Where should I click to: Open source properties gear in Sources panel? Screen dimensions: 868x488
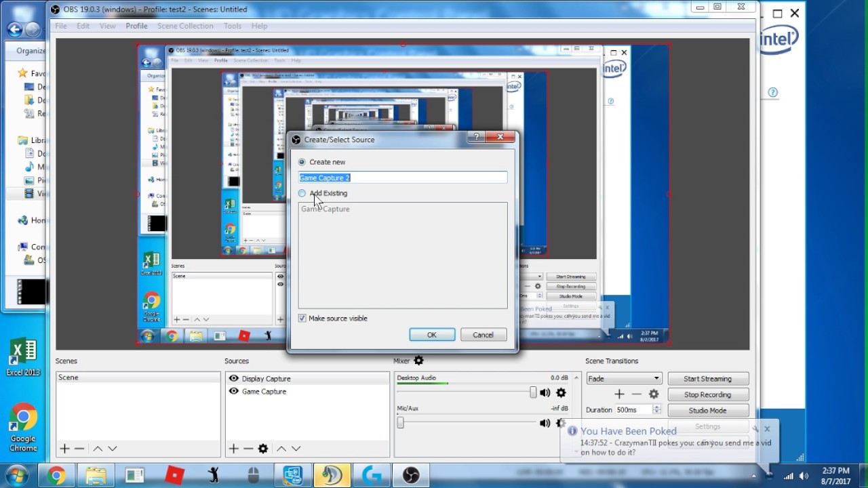point(263,449)
